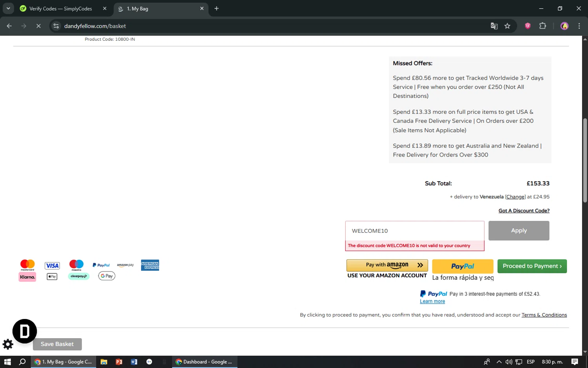Click the PayPal logo in payment methods
The image size is (588, 368).
coord(101,265)
